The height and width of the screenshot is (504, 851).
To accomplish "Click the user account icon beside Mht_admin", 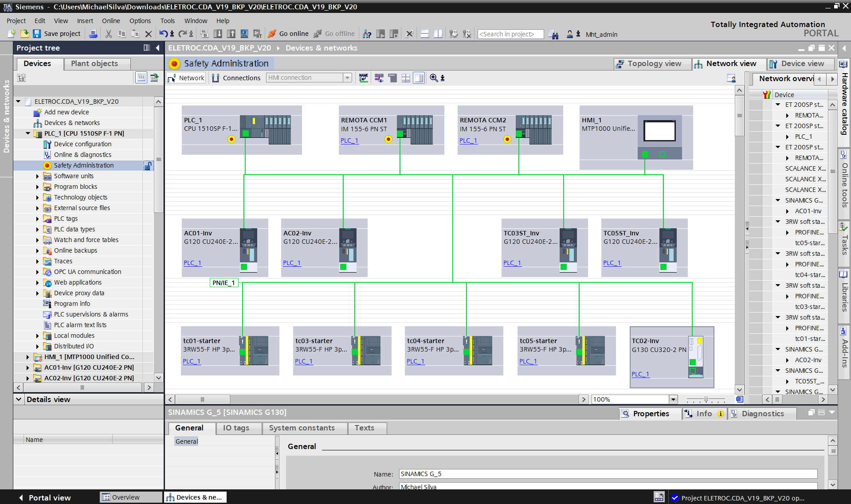I will [570, 34].
